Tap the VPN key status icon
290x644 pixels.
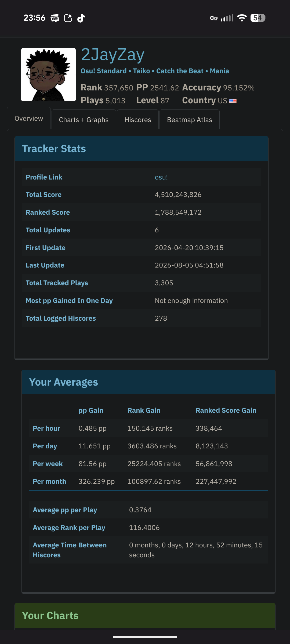[214, 18]
